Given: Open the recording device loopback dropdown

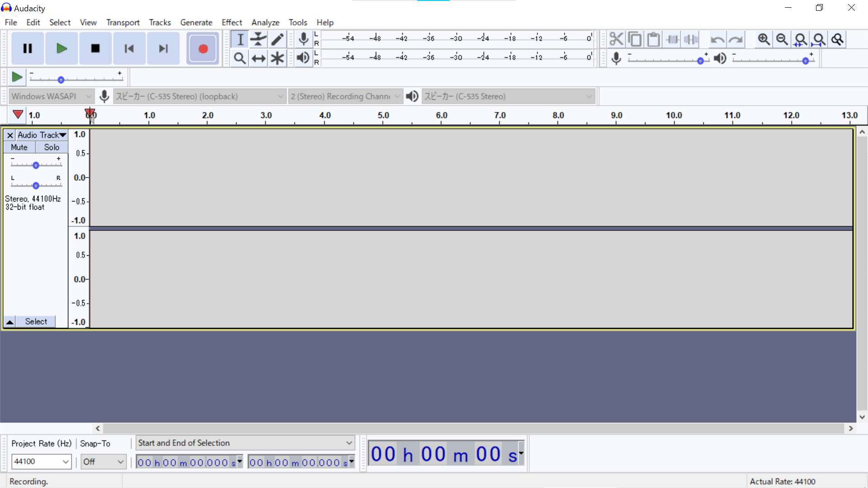Looking at the screenshot, I should pos(200,96).
